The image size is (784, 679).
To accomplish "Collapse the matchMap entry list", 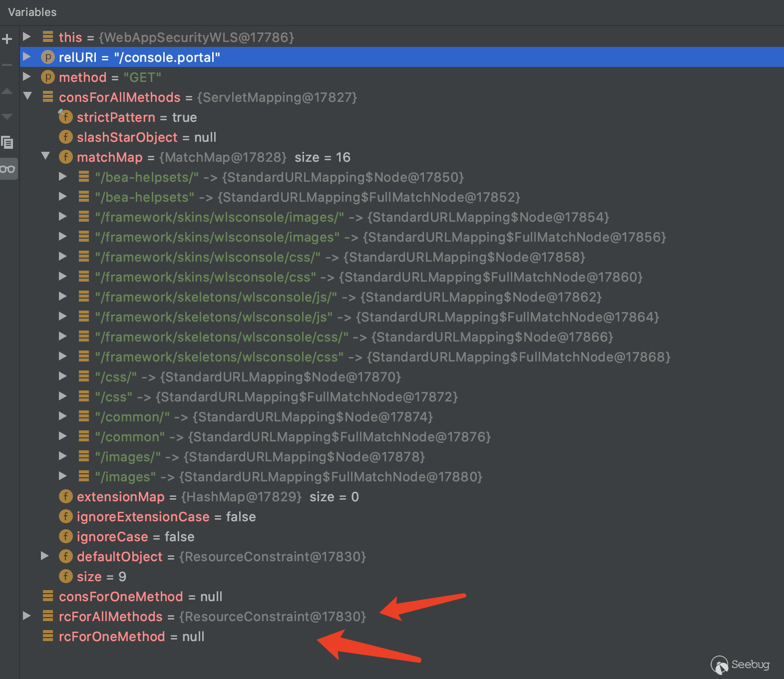I will pos(45,156).
